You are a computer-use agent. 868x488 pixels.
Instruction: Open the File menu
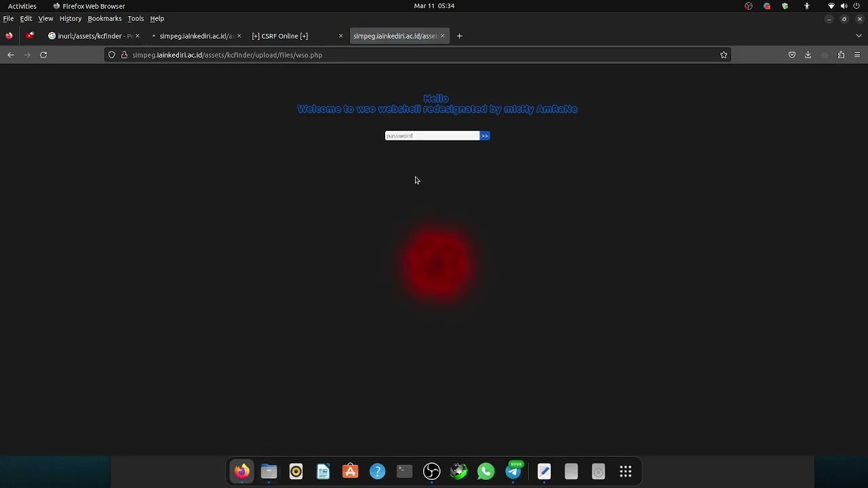point(8,19)
